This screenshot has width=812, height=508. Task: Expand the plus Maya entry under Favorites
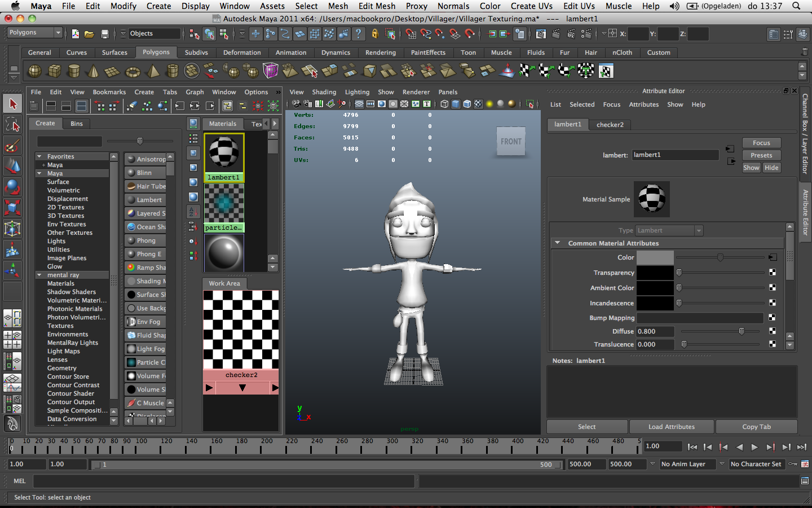43,165
